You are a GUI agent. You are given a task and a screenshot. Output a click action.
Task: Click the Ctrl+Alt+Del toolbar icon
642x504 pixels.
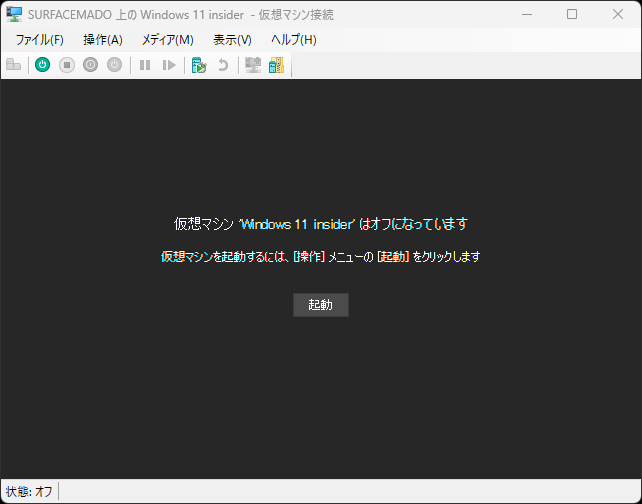[14, 65]
